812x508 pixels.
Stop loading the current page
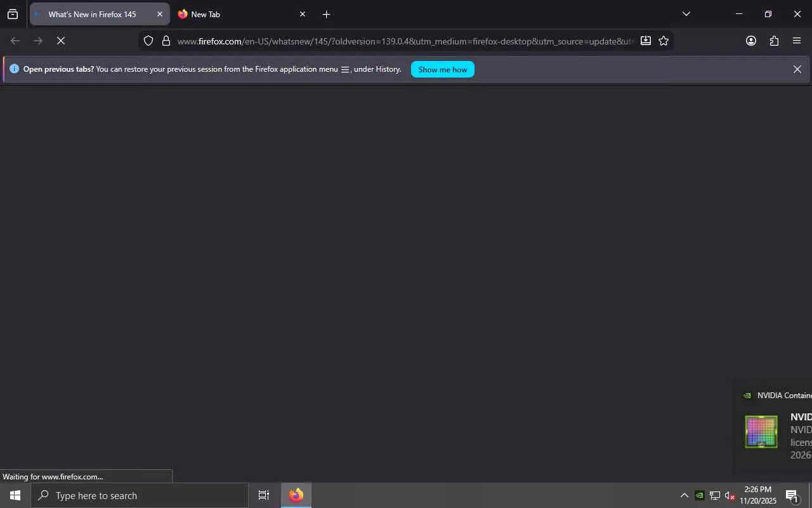[x=61, y=41]
